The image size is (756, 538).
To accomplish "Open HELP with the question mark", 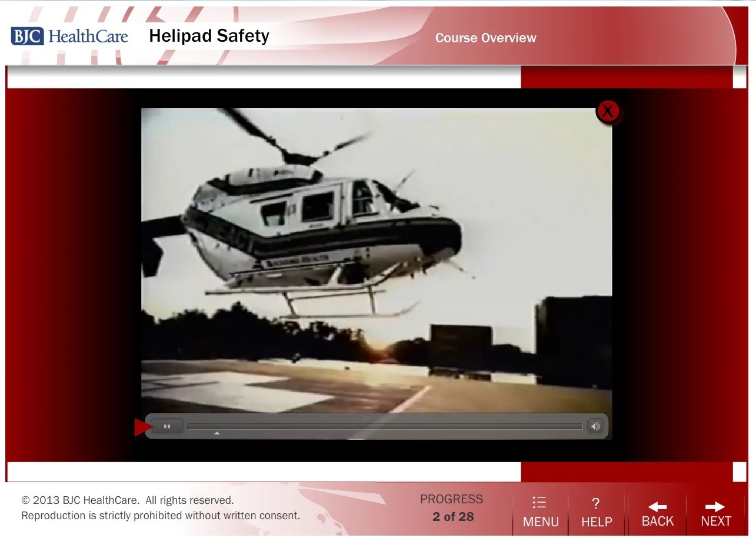I will pyautogui.click(x=597, y=512).
